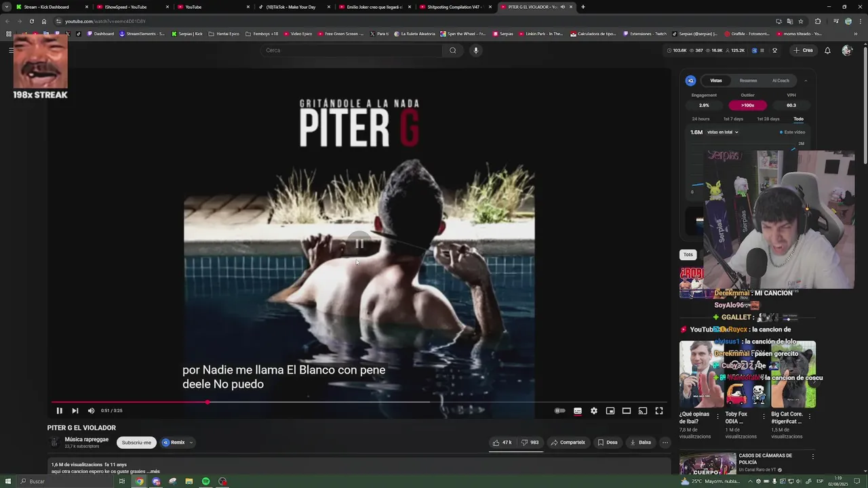Open the Música rapreggae channel avatar
Viewport: 868px width, 488px height.
[x=54, y=443]
